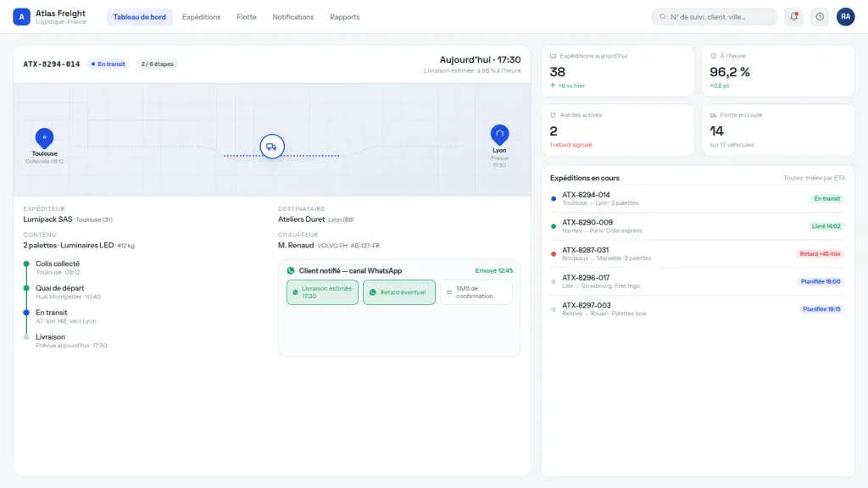Image resolution: width=868 pixels, height=488 pixels.
Task: Select the truck marker on the map
Action: tap(272, 147)
